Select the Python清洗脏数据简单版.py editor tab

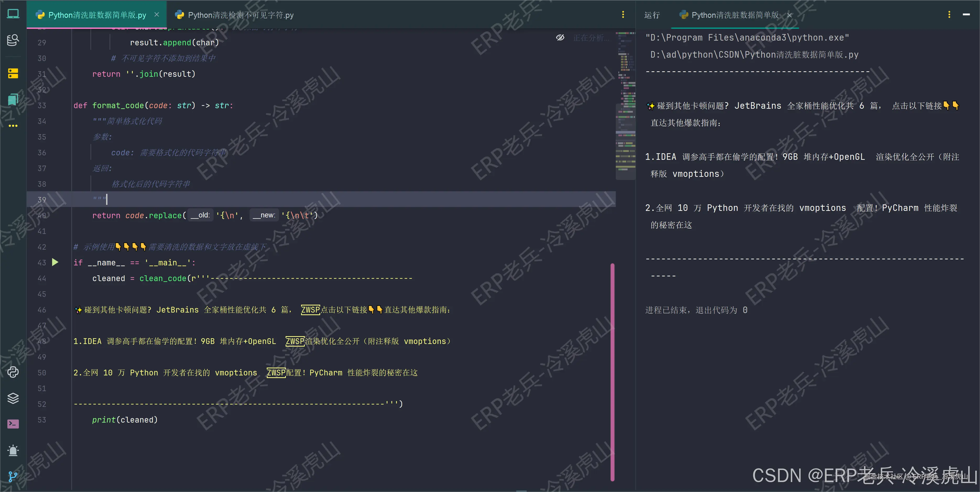coord(97,15)
